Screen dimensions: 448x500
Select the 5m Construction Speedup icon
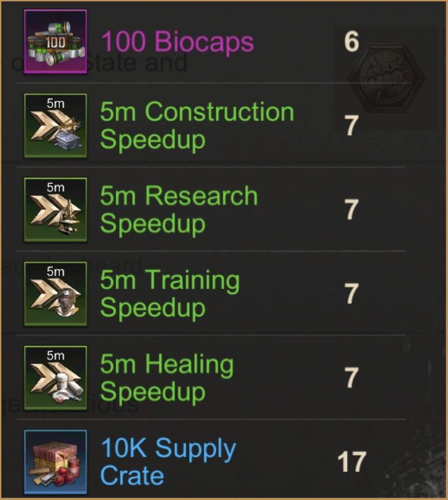(56, 125)
